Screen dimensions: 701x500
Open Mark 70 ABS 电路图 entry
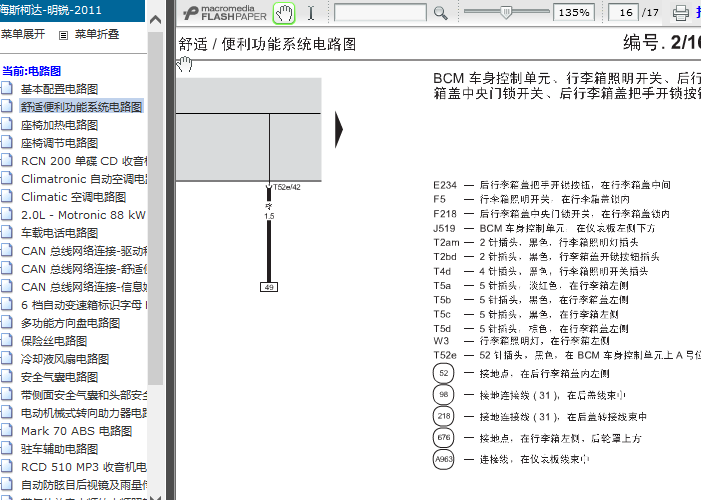(x=76, y=431)
